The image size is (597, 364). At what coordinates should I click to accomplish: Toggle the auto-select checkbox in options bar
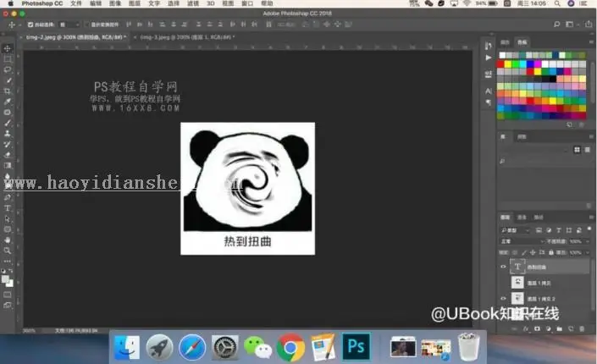30,25
